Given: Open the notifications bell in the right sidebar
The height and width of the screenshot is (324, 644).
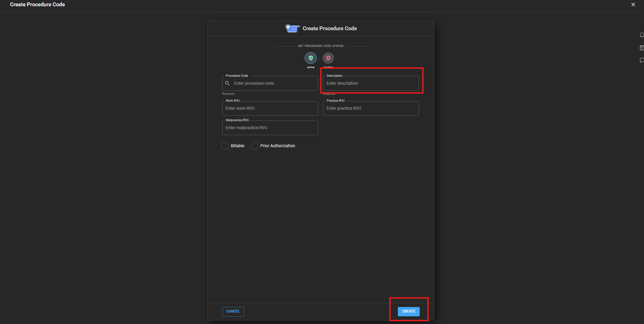Looking at the screenshot, I should [642, 35].
